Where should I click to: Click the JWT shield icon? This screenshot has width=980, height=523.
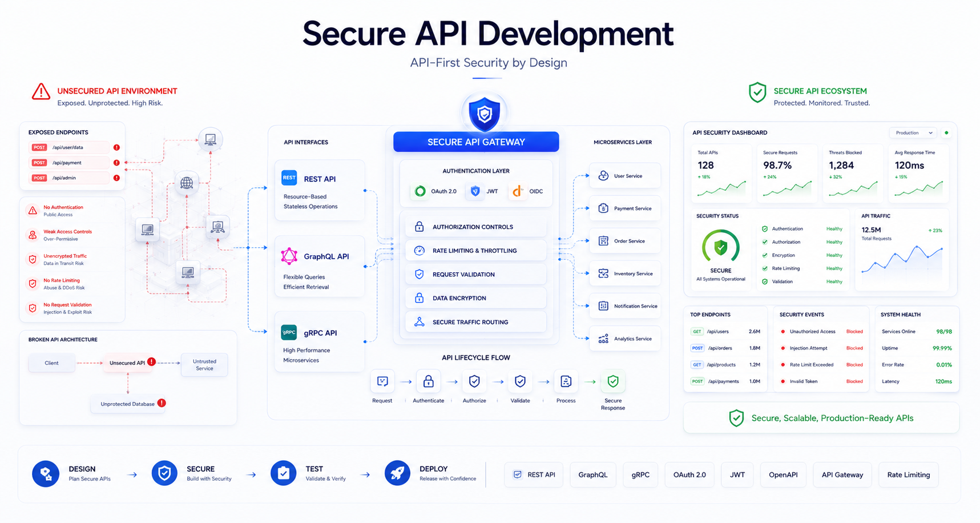click(x=475, y=191)
